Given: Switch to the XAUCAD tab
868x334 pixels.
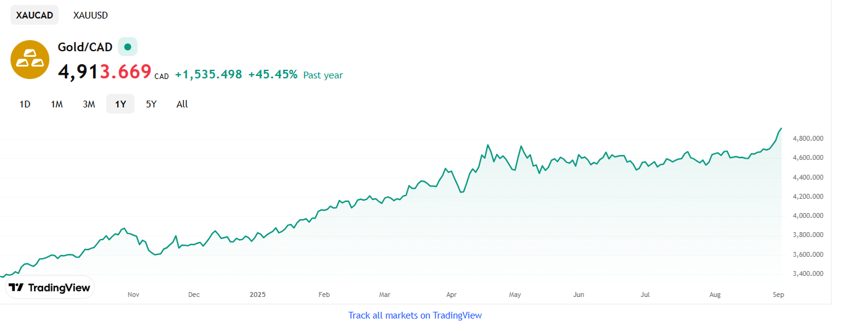Looking at the screenshot, I should [x=35, y=15].
